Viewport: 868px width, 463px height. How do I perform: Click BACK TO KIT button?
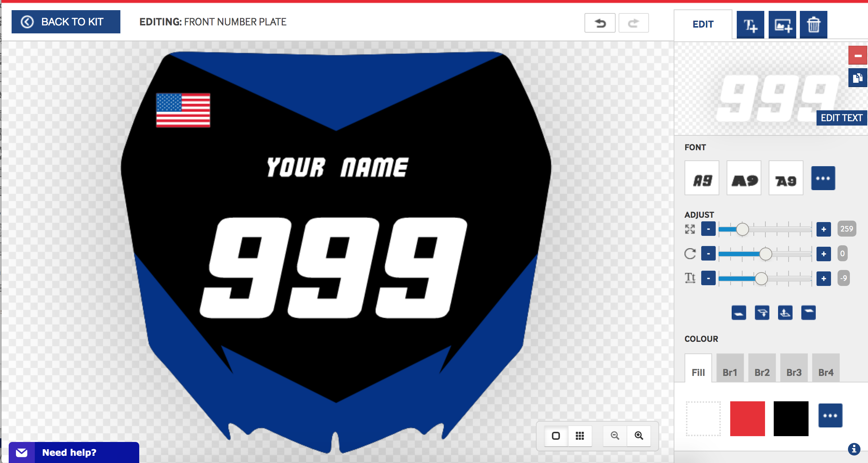point(66,21)
